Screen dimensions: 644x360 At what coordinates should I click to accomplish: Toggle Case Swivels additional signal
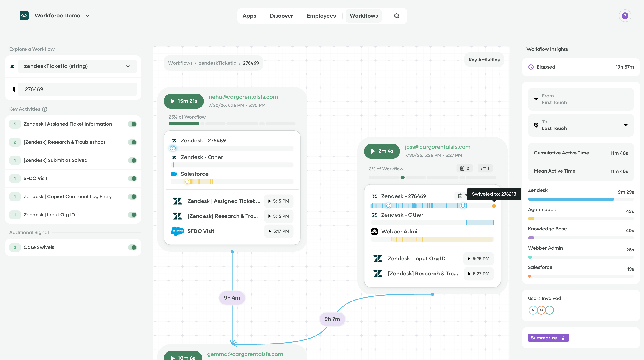click(132, 247)
